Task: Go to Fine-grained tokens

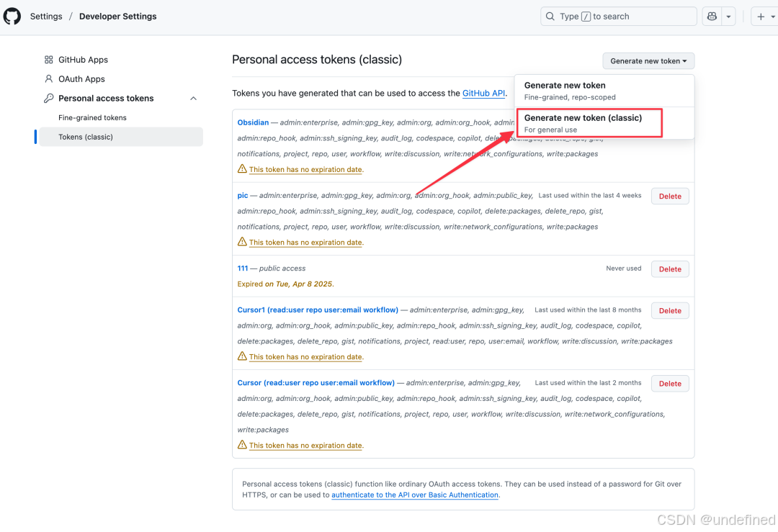Action: (92, 117)
